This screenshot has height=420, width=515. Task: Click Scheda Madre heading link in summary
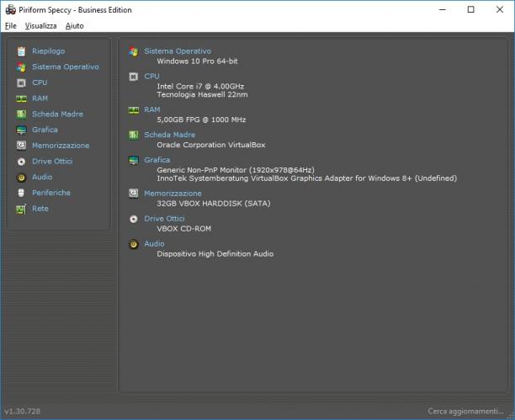click(170, 135)
